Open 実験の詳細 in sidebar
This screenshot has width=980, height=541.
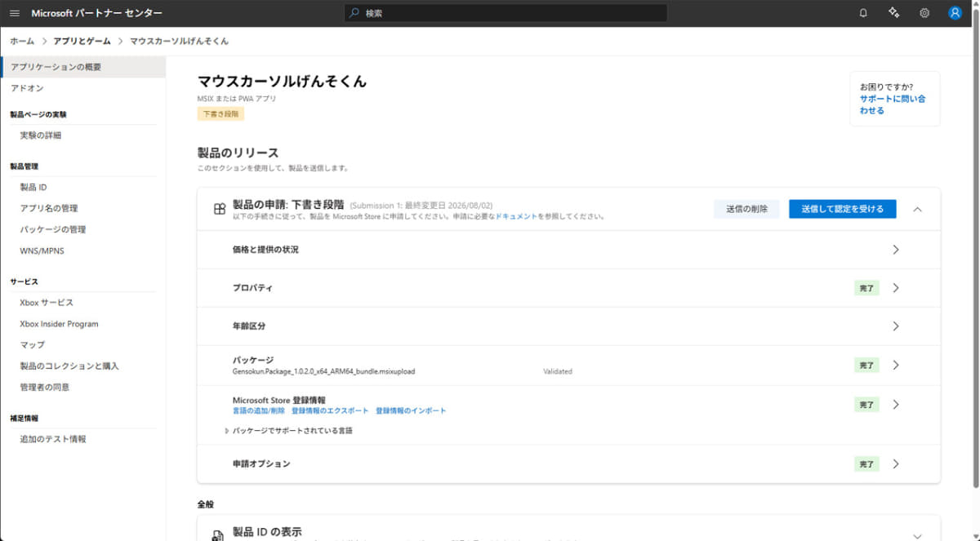pyautogui.click(x=40, y=135)
